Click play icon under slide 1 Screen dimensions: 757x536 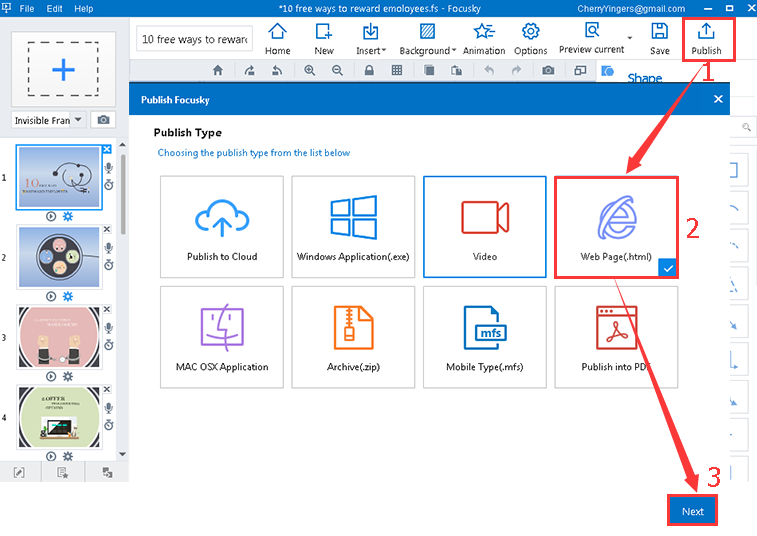(x=51, y=216)
